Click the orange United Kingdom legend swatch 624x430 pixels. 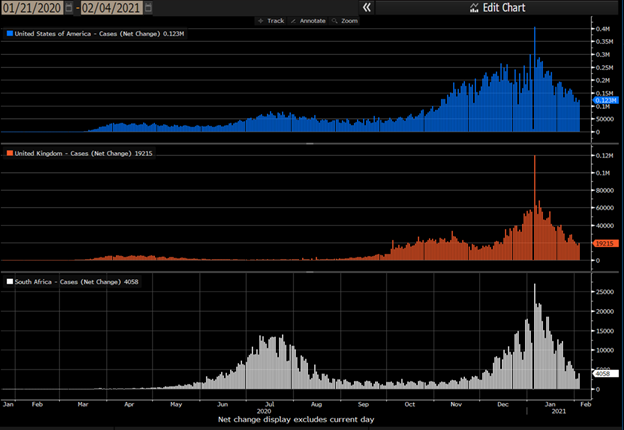coord(10,153)
